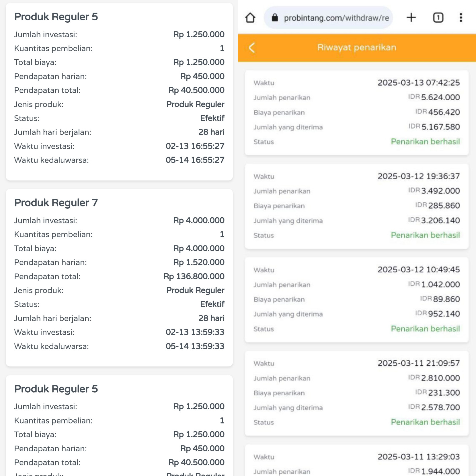Click received amount IDR 5.167.580
476x476 pixels.
click(434, 127)
